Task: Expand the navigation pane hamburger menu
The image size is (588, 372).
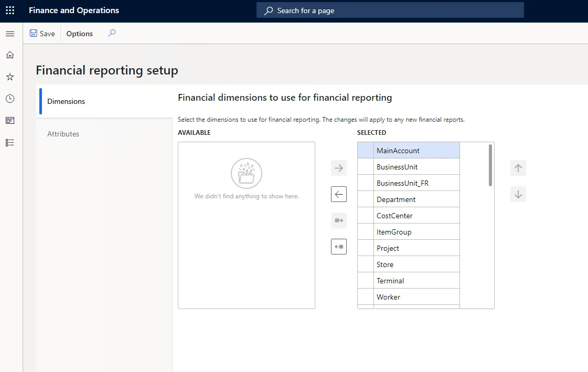Action: pos(9,33)
